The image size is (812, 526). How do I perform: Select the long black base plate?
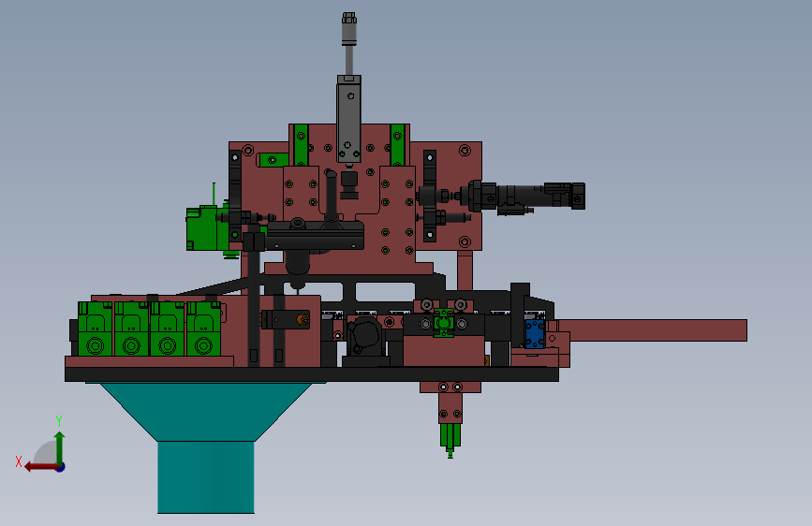point(312,374)
